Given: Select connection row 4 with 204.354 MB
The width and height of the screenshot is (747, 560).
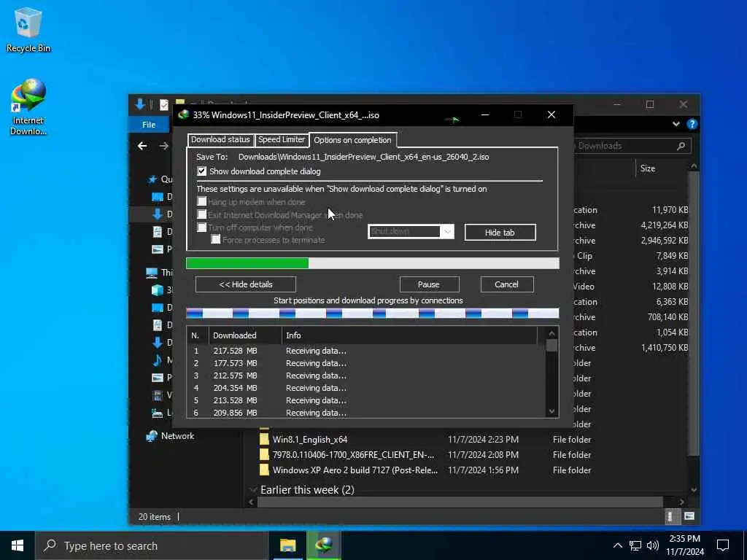Looking at the screenshot, I should pyautogui.click(x=366, y=388).
